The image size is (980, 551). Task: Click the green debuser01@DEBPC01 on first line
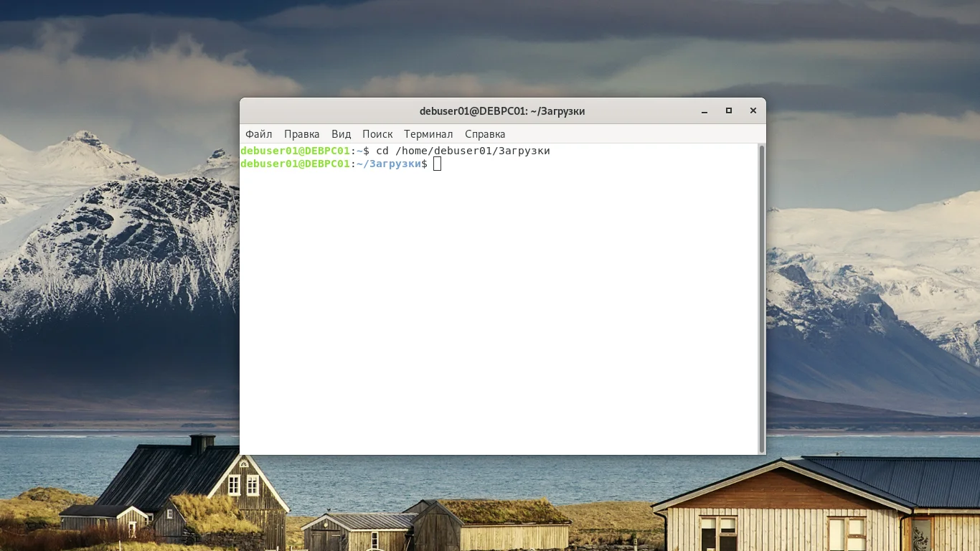pos(295,151)
